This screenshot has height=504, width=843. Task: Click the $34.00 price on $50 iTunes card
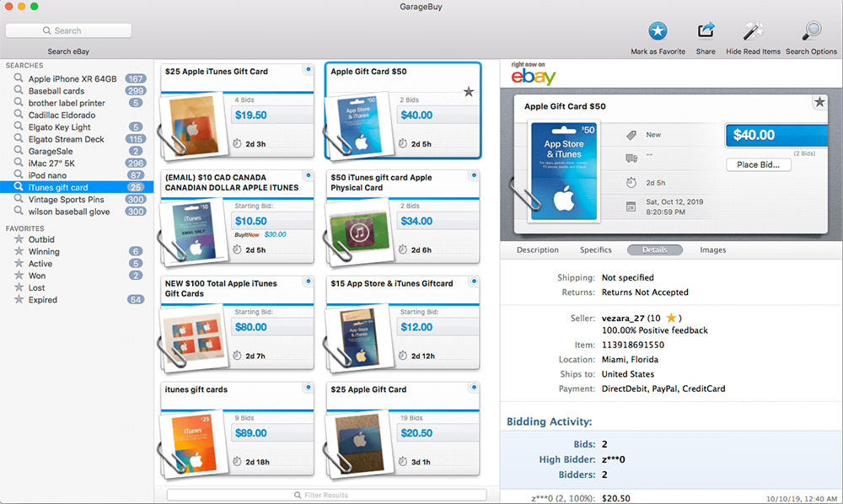[416, 222]
